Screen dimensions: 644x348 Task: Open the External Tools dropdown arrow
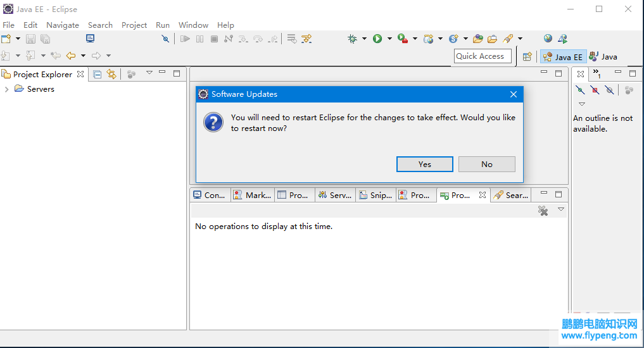click(x=415, y=39)
